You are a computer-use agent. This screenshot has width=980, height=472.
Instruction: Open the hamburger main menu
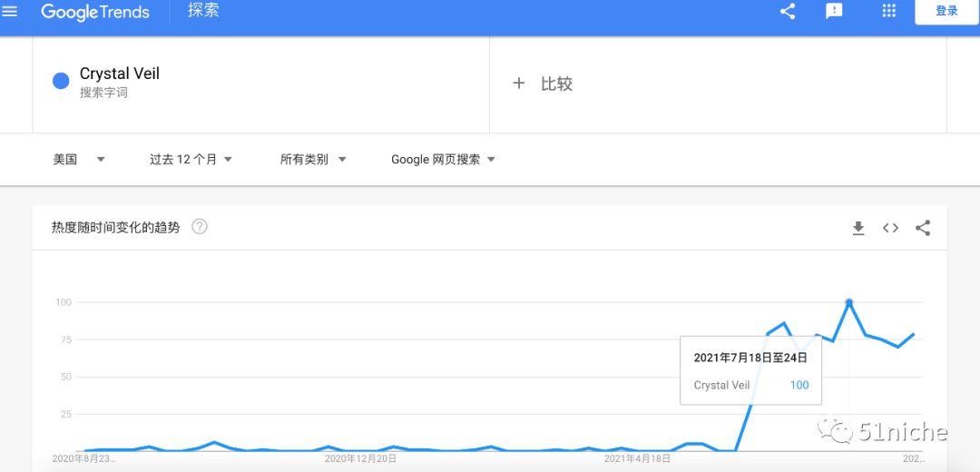10,11
